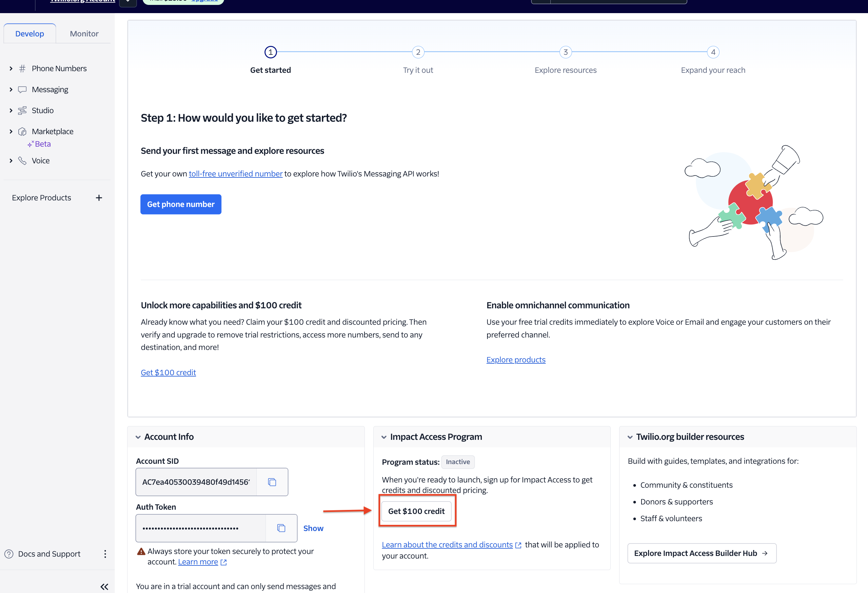Viewport: 868px width, 593px height.
Task: Select step 1 circle Get started
Action: 270,52
